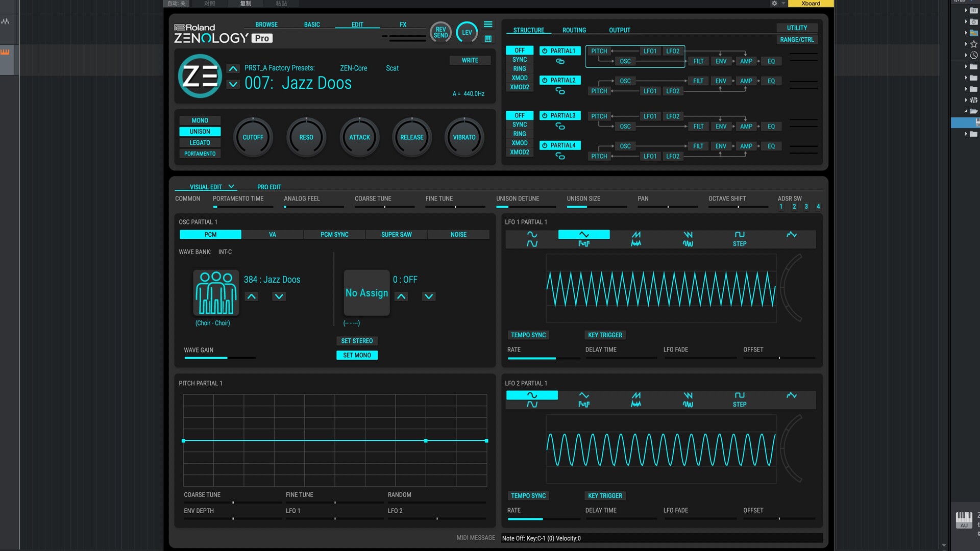Image resolution: width=980 pixels, height=551 pixels.
Task: Toggle PARTIAL4 power switch
Action: tap(545, 145)
